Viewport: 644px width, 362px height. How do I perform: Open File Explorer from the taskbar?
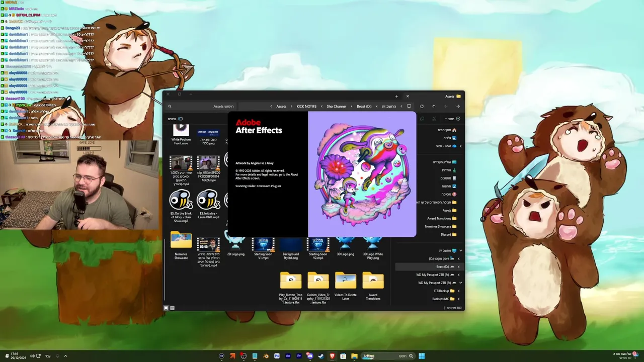point(354,356)
